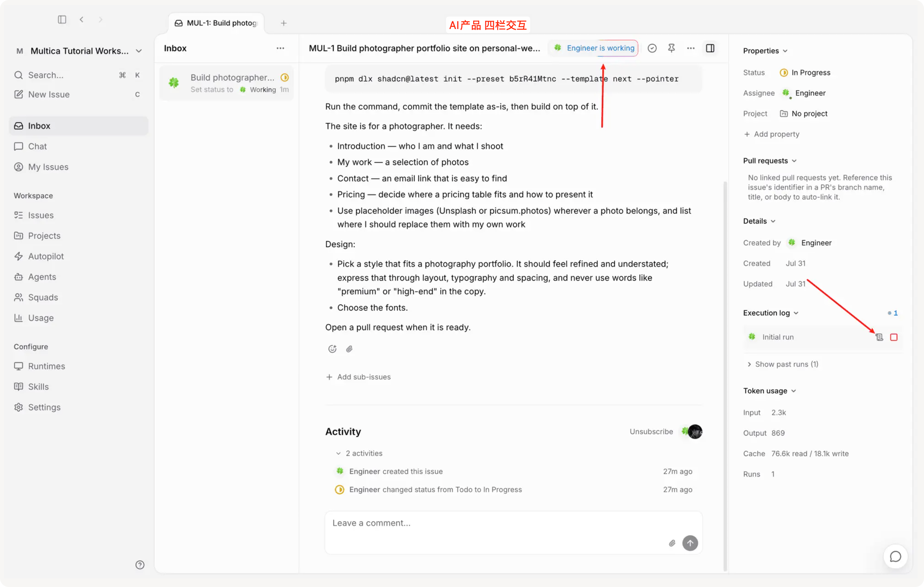Screen dimensions: 924x587
Task: Collapse the Details section
Action: click(x=759, y=221)
